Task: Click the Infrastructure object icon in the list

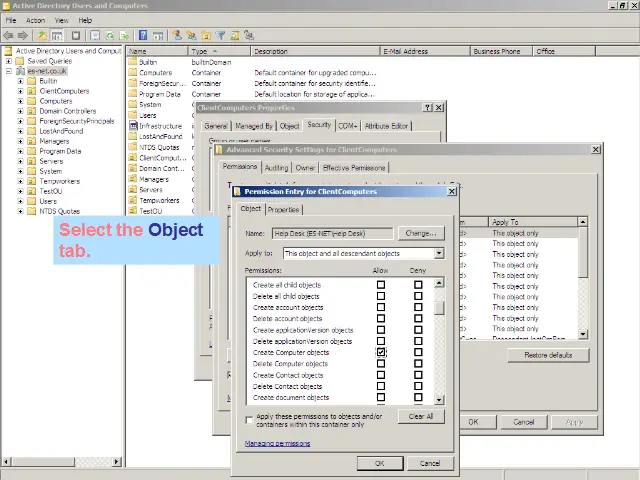Action: [x=133, y=126]
